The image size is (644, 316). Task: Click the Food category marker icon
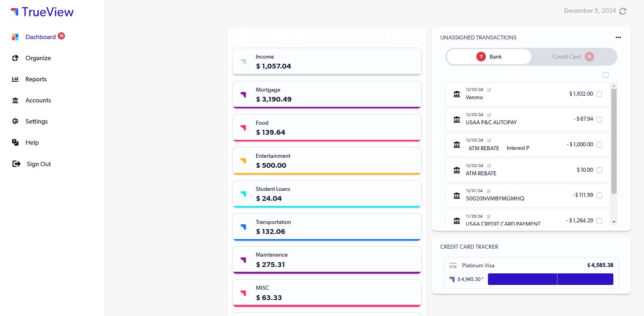[243, 128]
